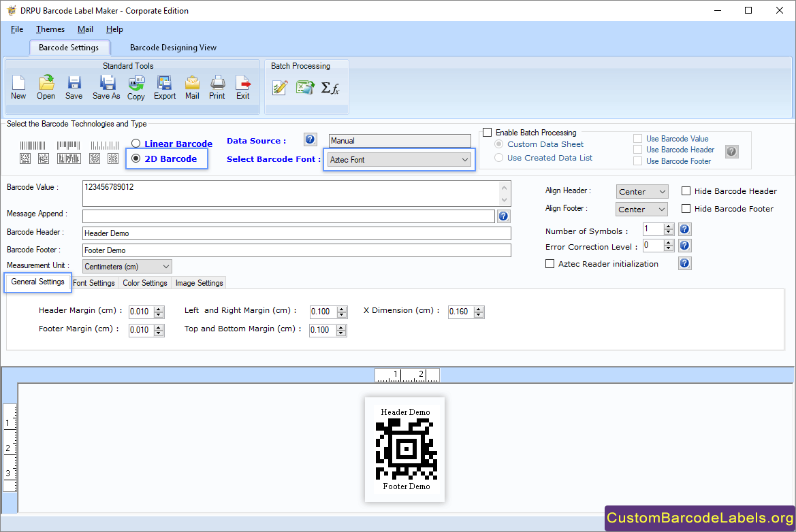Open the File menu
Image resolution: width=796 pixels, height=532 pixels.
coord(17,29)
